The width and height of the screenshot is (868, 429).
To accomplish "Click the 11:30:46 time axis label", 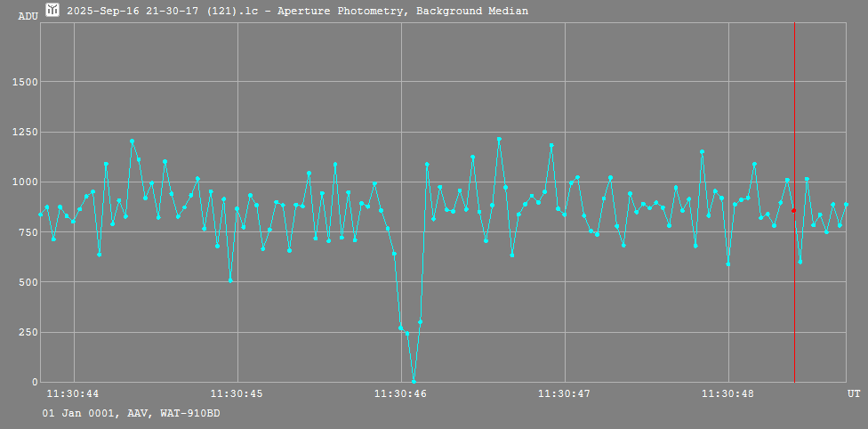I will (x=400, y=393).
